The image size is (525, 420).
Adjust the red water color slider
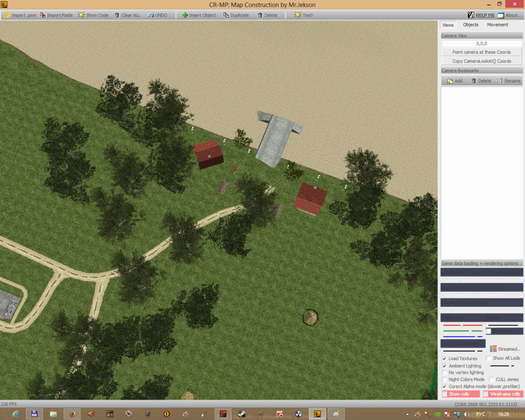(x=463, y=325)
